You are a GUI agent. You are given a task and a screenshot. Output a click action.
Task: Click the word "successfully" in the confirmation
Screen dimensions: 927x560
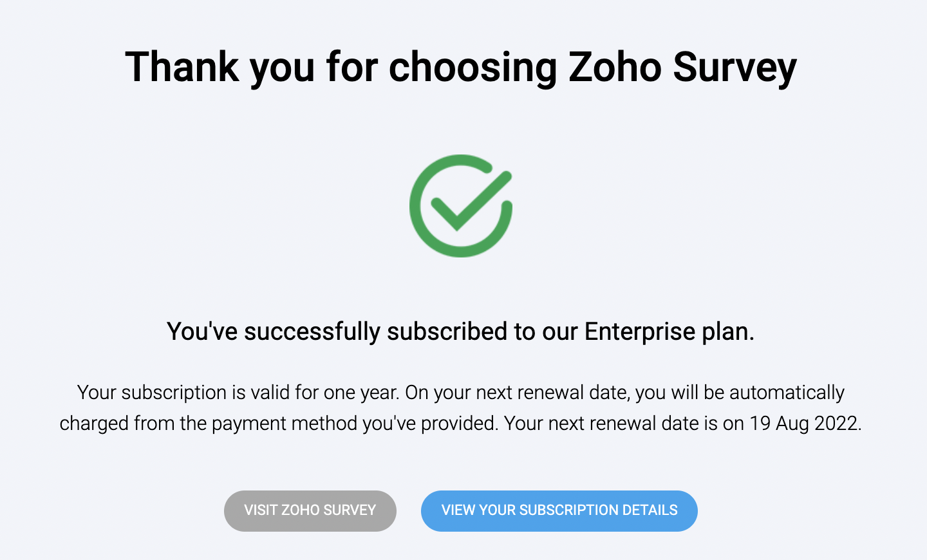[x=312, y=331]
